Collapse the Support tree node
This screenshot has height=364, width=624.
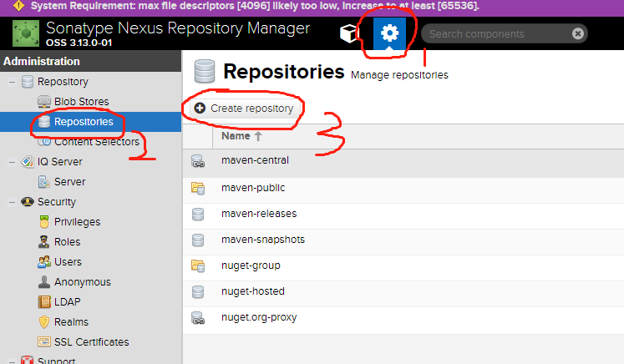[x=13, y=361]
